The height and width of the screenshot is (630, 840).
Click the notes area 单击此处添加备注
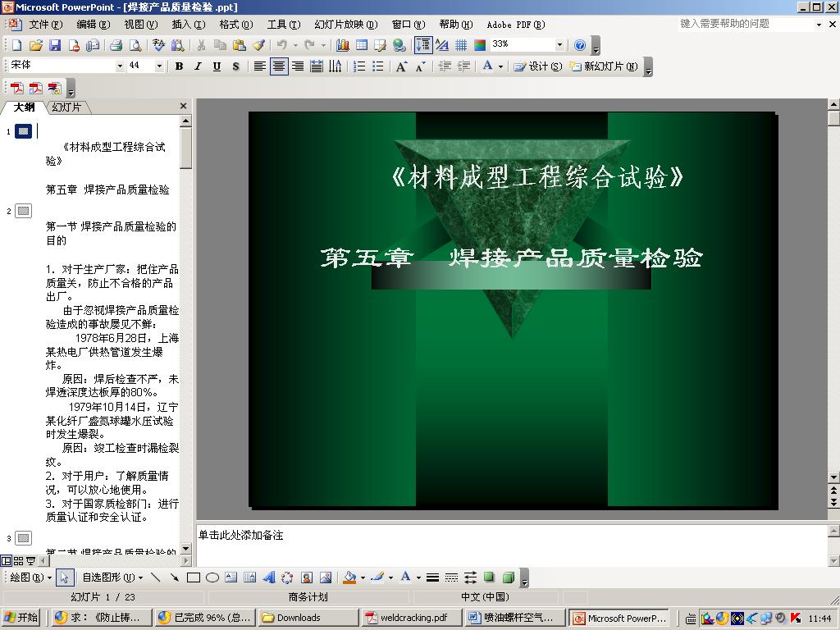pos(241,535)
